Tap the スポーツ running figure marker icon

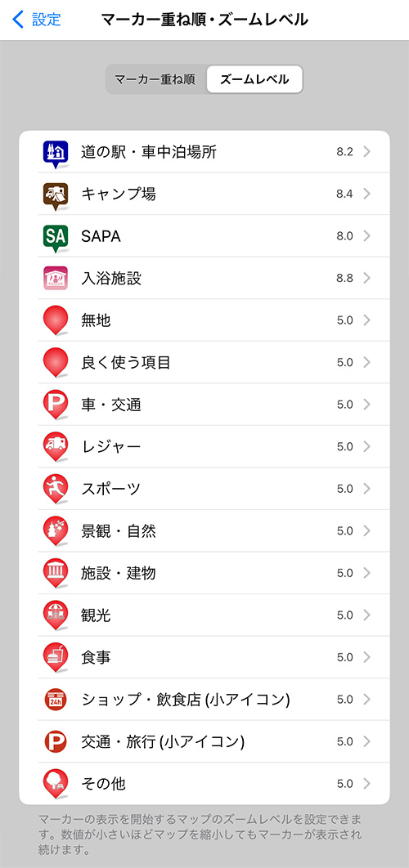click(x=56, y=489)
